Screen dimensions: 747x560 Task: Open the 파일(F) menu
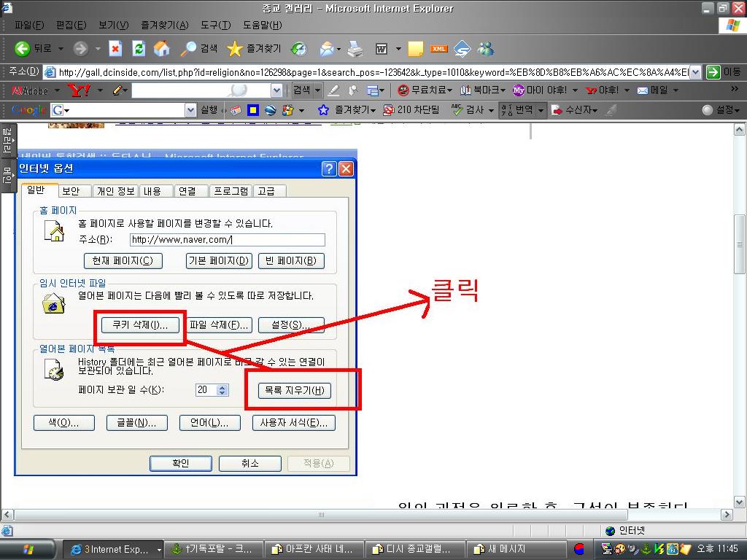point(29,25)
